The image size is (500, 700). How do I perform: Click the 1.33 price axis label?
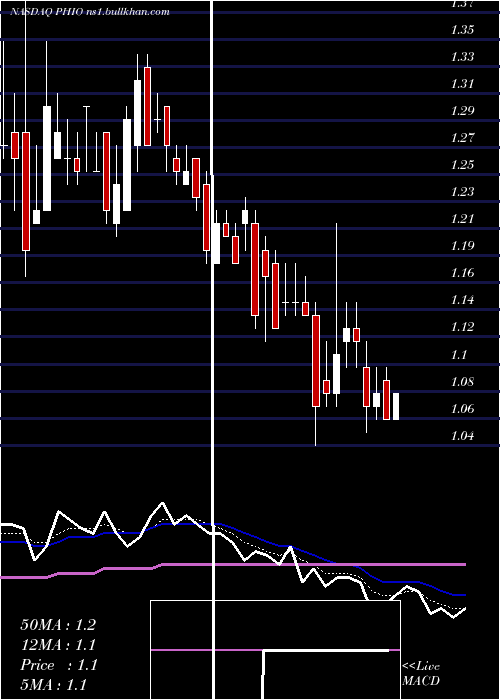(x=462, y=57)
